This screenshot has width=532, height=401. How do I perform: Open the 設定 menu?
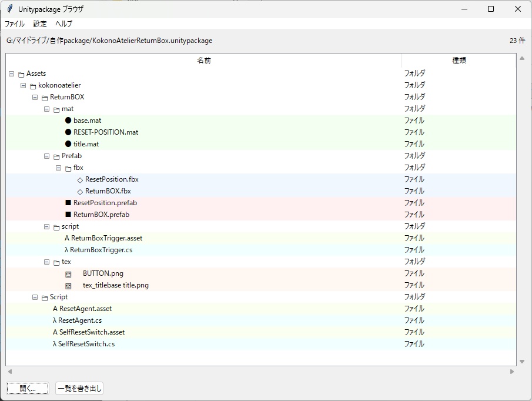click(39, 24)
